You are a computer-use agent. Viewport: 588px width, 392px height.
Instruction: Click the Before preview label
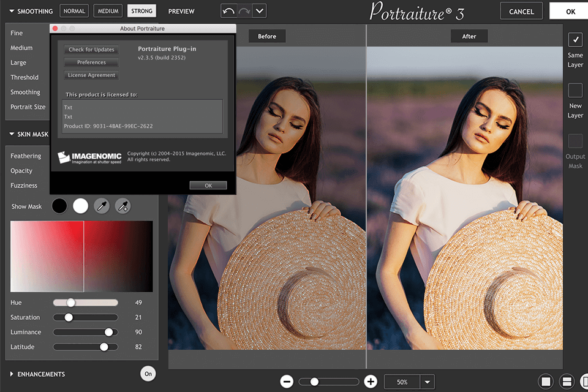pos(267,36)
